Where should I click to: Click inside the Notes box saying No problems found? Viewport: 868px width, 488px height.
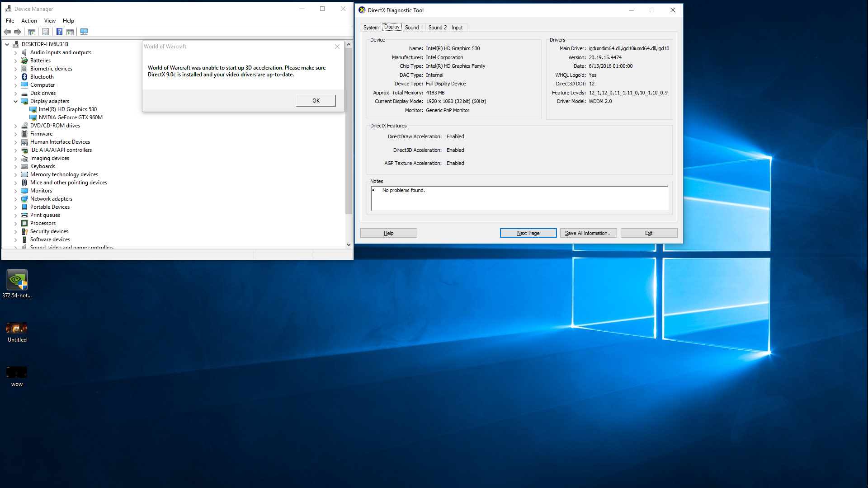(519, 198)
